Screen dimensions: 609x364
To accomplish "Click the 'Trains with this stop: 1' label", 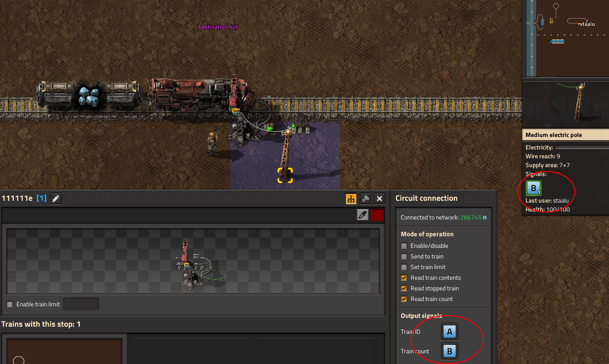I will (x=41, y=324).
